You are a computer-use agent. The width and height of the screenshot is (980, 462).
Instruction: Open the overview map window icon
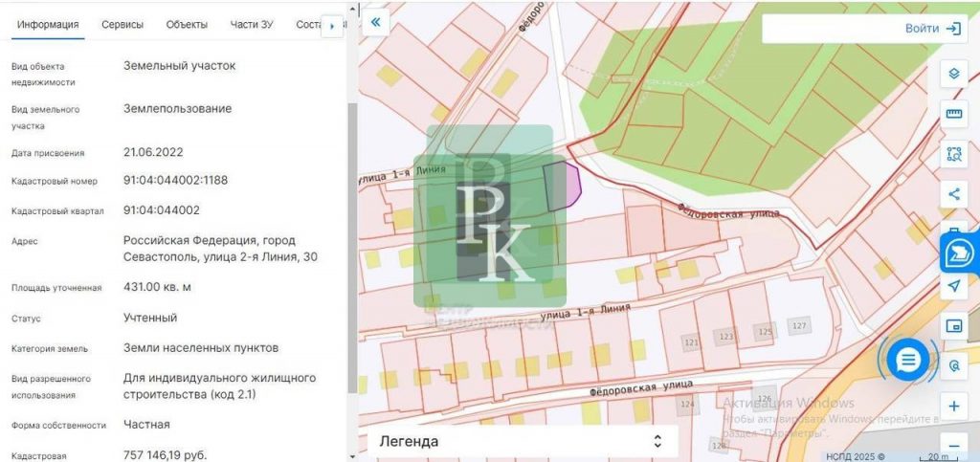[953, 325]
